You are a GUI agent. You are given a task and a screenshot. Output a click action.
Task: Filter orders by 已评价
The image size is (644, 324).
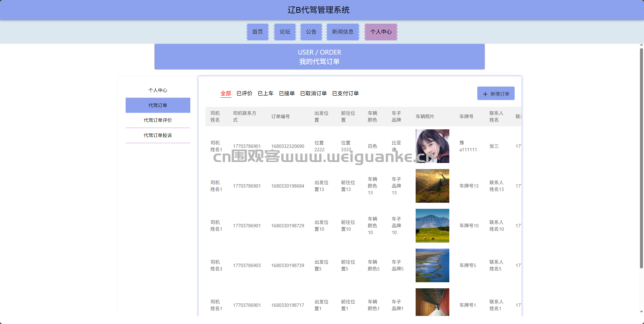click(245, 93)
